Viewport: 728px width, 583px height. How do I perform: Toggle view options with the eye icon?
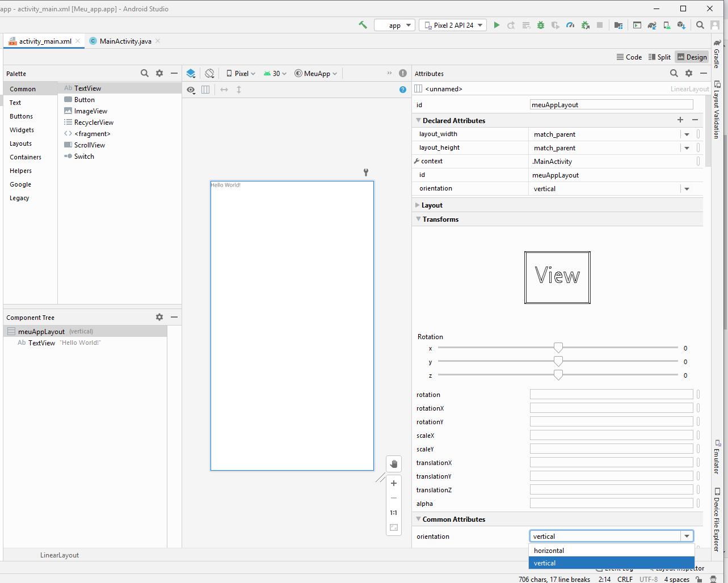191,90
